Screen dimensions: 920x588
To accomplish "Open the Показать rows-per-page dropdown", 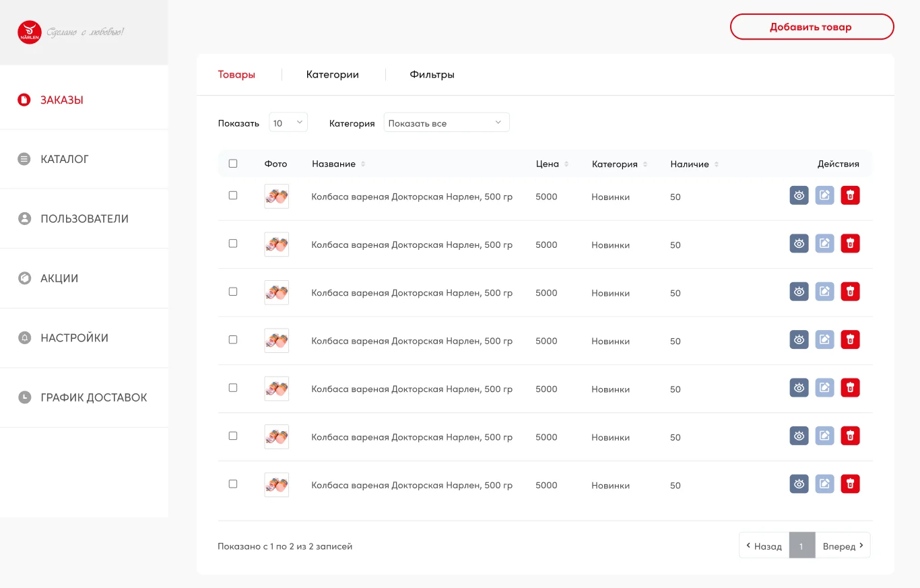I will [x=288, y=123].
